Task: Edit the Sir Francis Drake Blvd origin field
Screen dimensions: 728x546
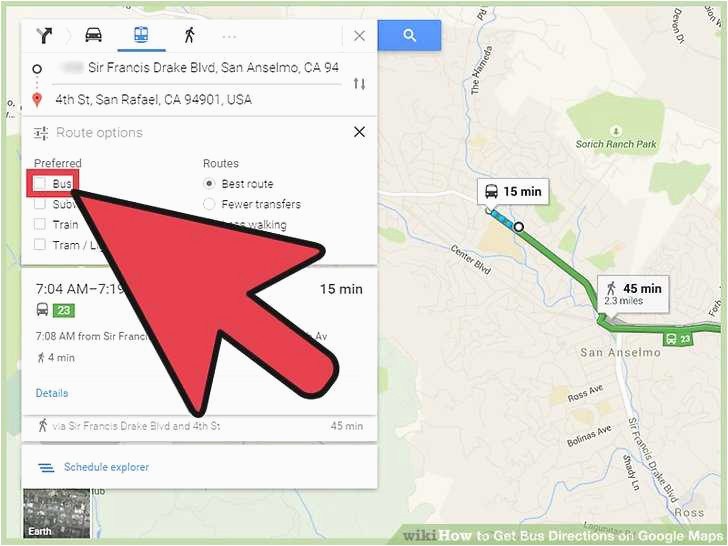Action: tap(200, 68)
